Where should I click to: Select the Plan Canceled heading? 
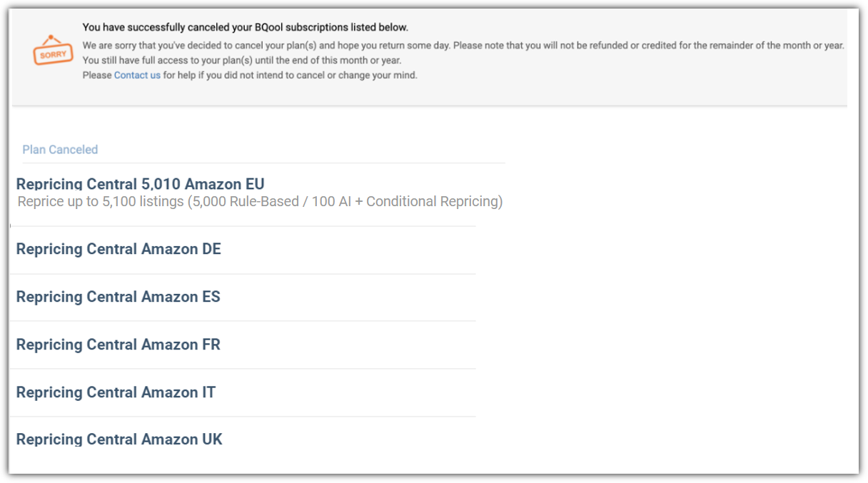point(60,150)
